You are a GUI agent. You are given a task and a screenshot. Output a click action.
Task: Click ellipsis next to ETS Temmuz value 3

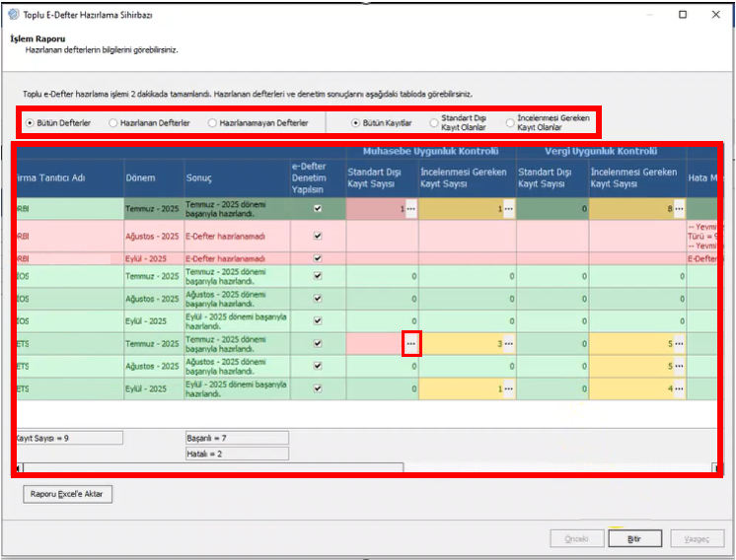coord(509,344)
